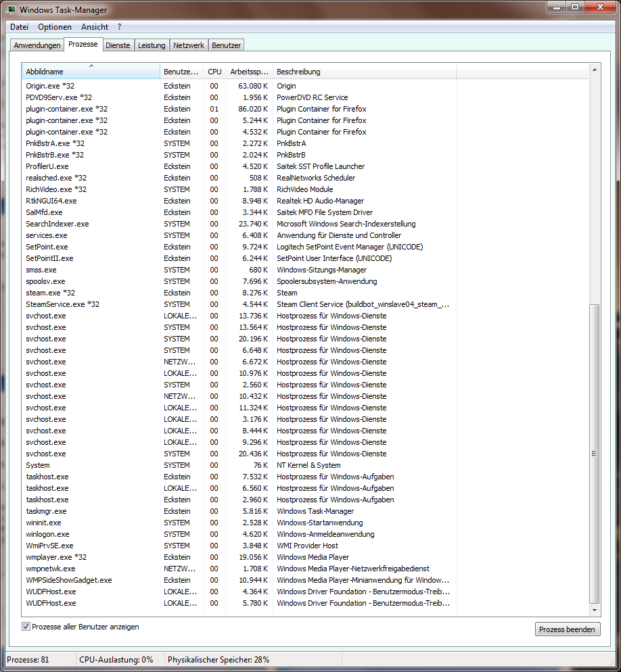
Task: Click 'NT Kernel & System' description
Action: pos(308,465)
